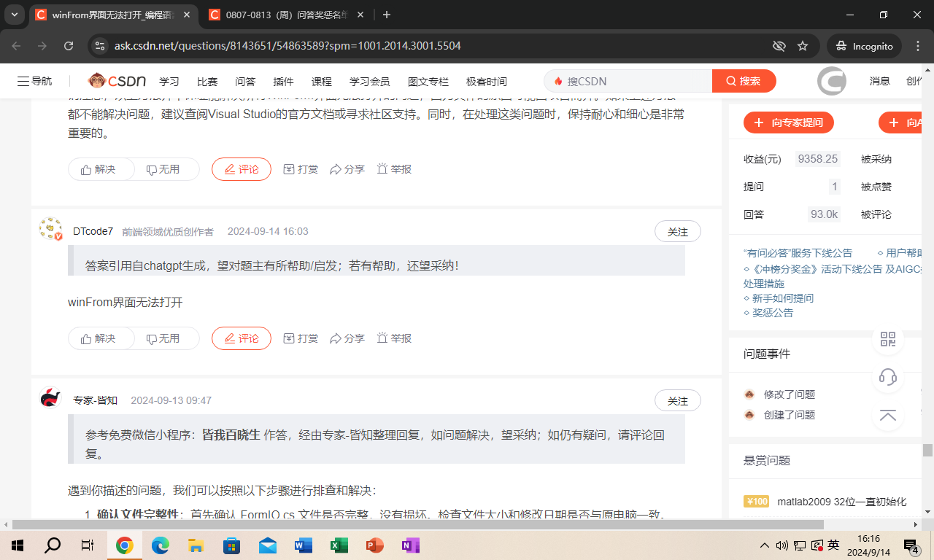The image size is (934, 560).
Task: Click the CSDN logo in the top bar
Action: [117, 81]
